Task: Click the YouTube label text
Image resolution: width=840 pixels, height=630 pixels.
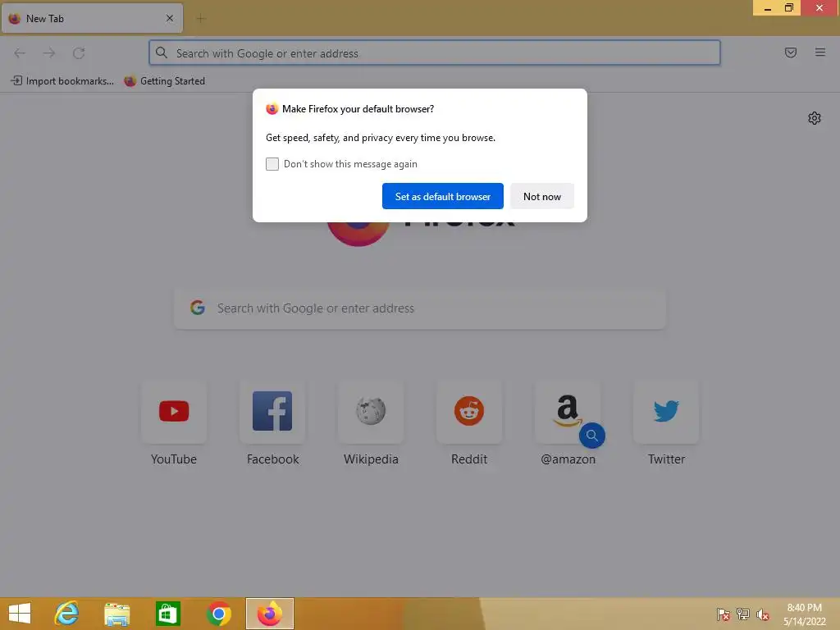Action: tap(174, 459)
